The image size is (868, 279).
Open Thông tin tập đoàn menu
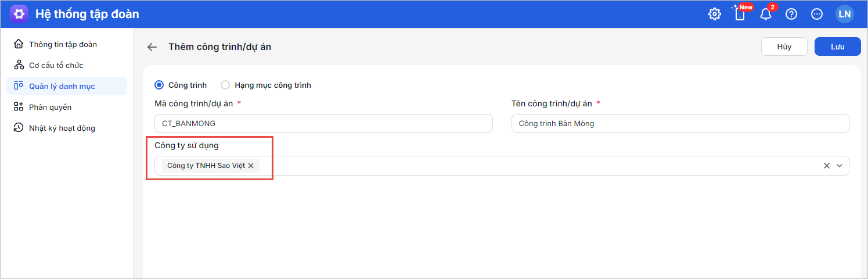pos(63,44)
